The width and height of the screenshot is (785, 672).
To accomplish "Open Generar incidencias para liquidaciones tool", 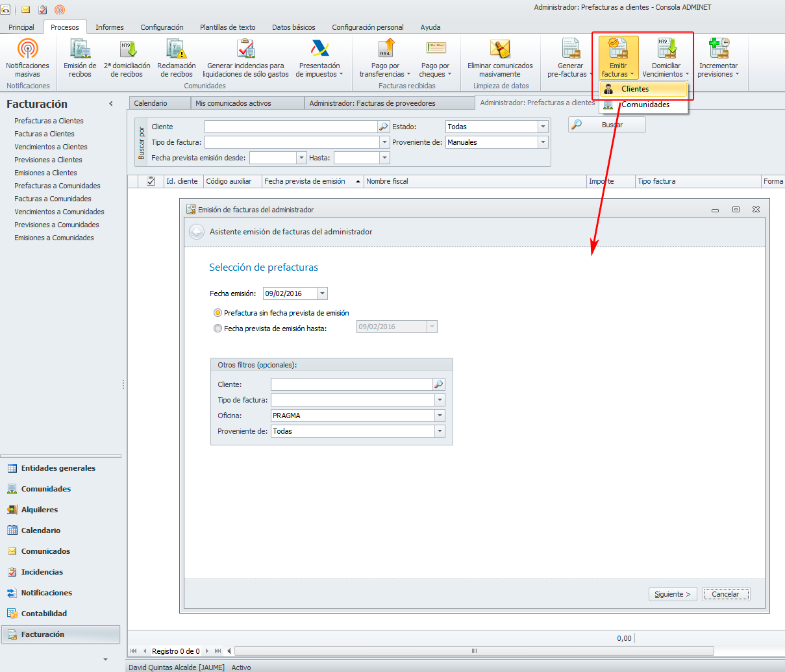I will [245, 57].
